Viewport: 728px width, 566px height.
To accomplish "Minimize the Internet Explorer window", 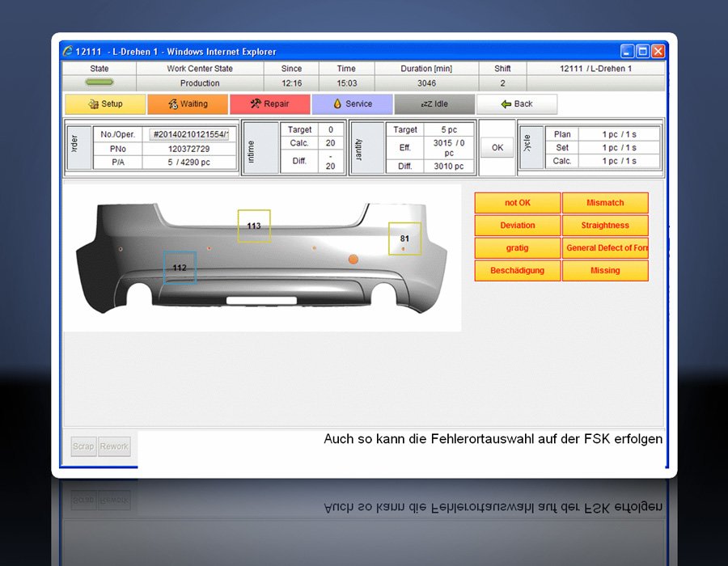I will (627, 51).
